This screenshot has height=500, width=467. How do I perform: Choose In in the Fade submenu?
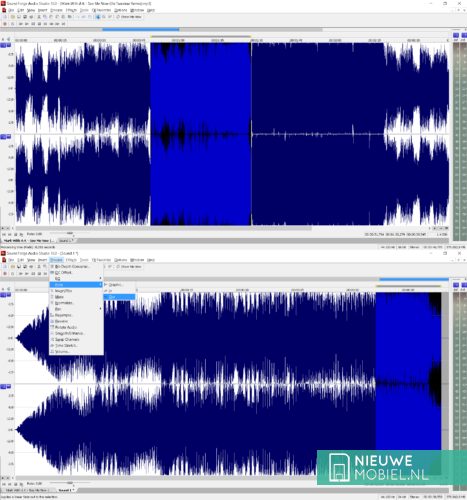coord(119,291)
